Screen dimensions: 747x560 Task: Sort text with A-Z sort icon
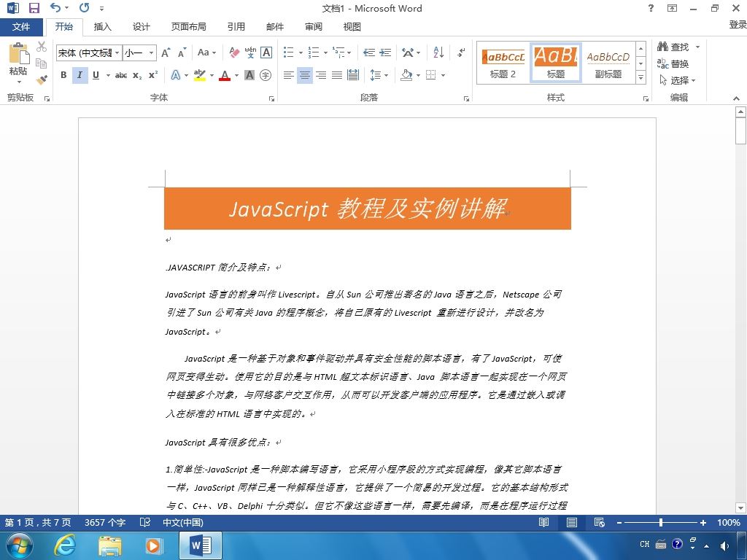pos(438,52)
